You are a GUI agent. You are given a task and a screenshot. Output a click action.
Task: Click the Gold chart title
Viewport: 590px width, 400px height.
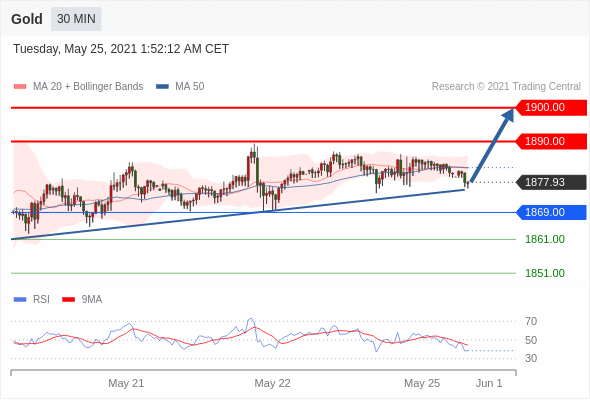27,19
